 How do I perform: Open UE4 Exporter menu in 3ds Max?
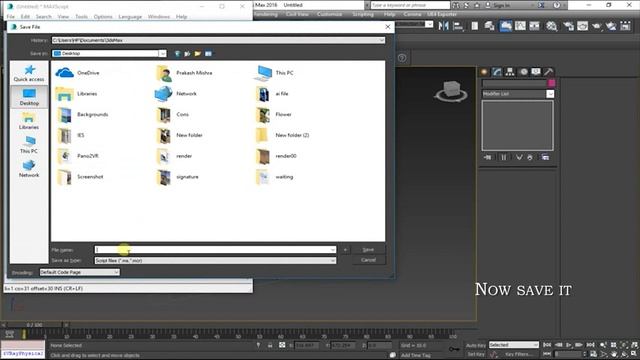[x=442, y=14]
